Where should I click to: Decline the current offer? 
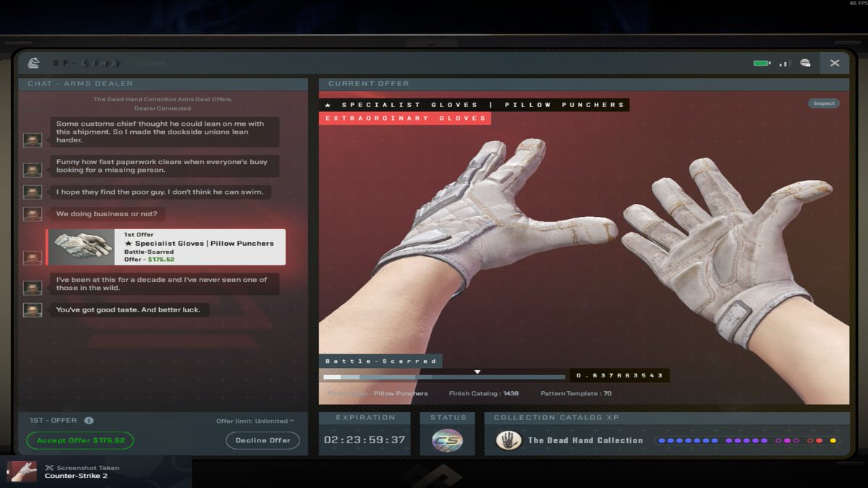click(263, 440)
